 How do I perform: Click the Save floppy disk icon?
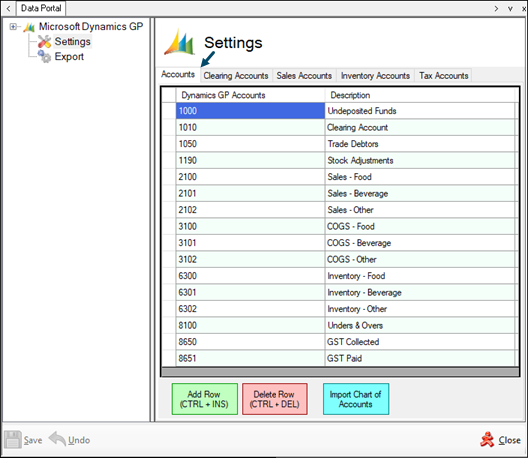tap(13, 439)
